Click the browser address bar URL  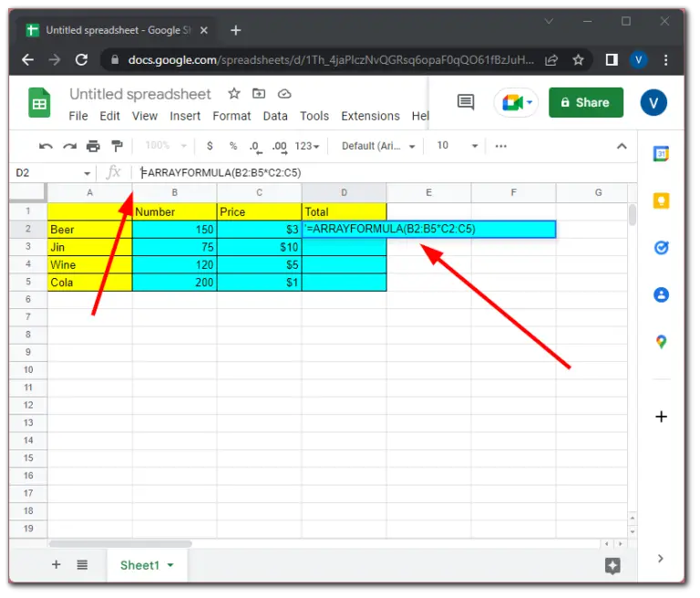click(331, 60)
